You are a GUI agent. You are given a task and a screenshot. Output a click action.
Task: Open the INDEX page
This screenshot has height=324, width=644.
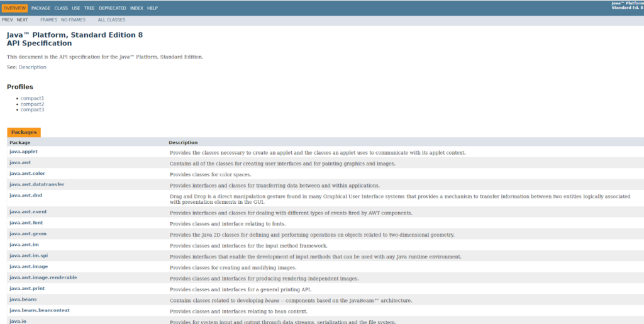[136, 8]
